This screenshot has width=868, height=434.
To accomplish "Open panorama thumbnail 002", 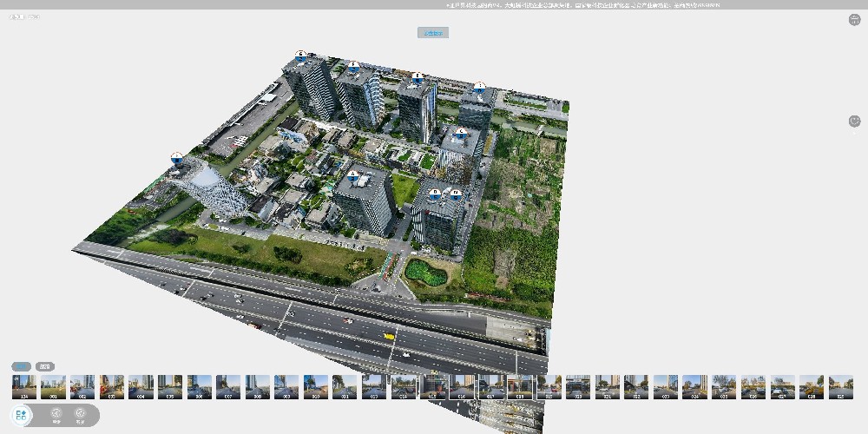I will (x=82, y=387).
